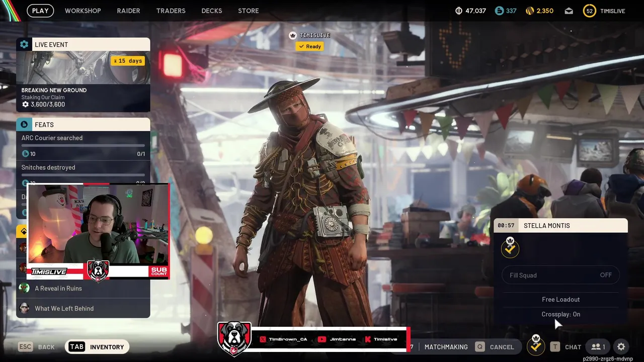Image resolution: width=644 pixels, height=362 pixels.
Task: Click the crown icon beside TIMISLIVE nameplate
Action: click(292, 35)
